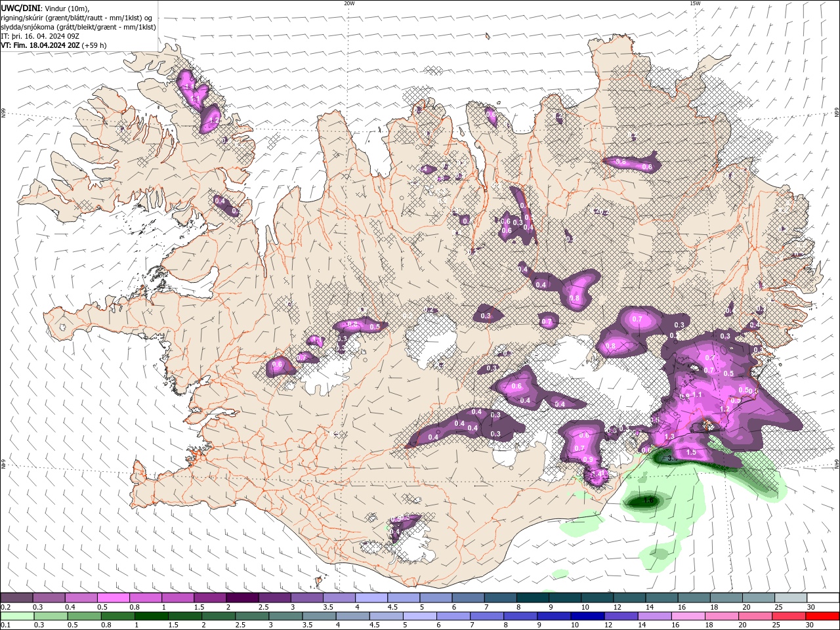Click the 1.3 precipitation value in southeast pink area
The height and width of the screenshot is (630, 840).
pyautogui.click(x=669, y=436)
